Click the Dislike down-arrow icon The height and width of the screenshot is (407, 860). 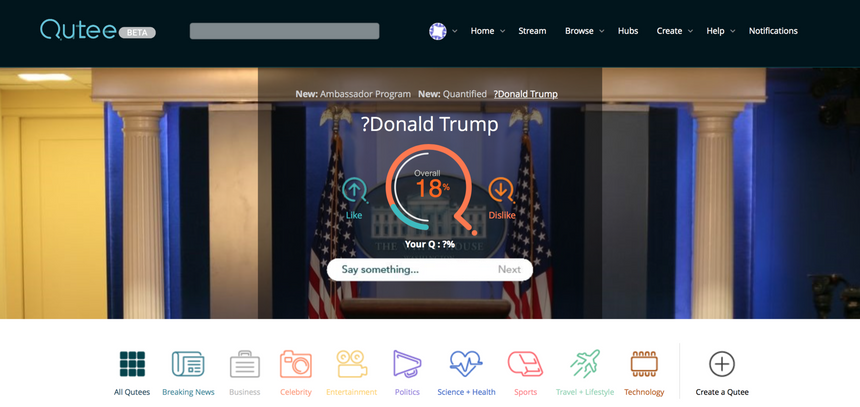pos(501,190)
